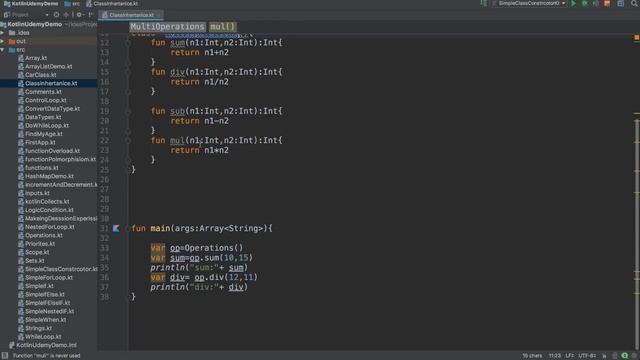Click the yellow inspection indicator at editor top right

tap(636, 38)
